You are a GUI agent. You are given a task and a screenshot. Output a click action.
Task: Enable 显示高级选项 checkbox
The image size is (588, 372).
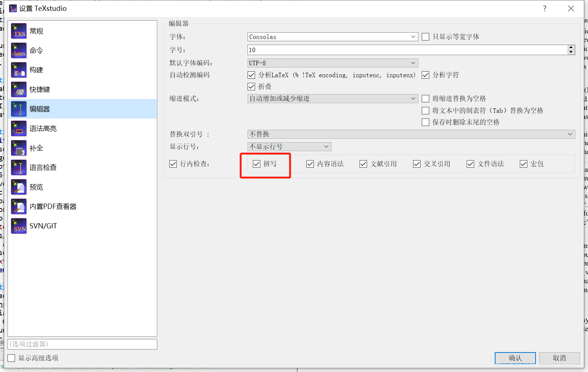pos(12,358)
